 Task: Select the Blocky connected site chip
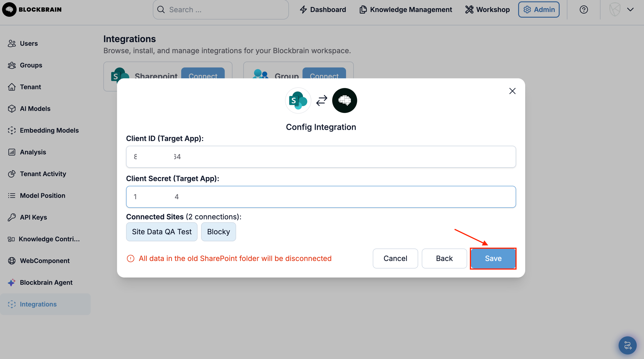pyautogui.click(x=218, y=232)
